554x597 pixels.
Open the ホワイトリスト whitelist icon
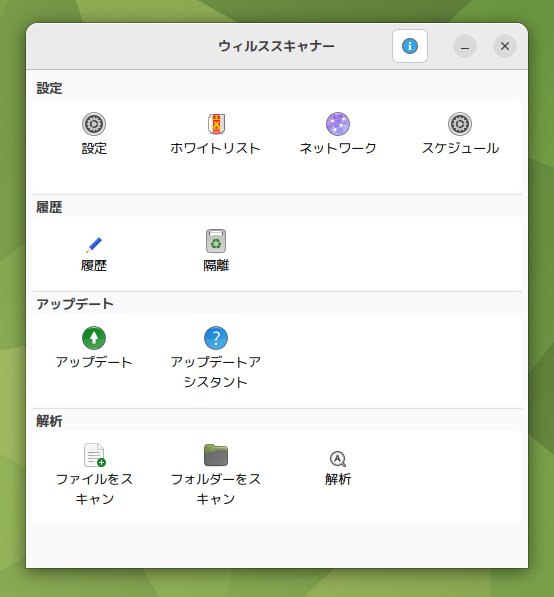pyautogui.click(x=216, y=124)
